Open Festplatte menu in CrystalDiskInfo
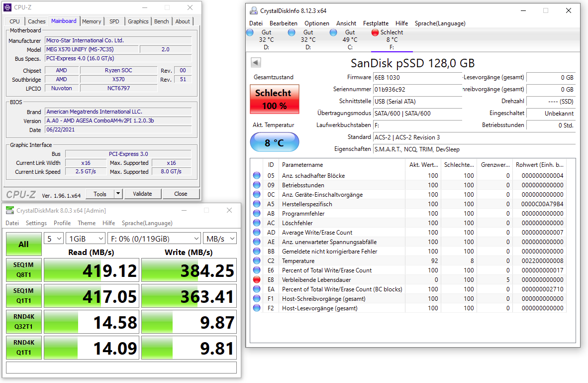This screenshot has height=383, width=588. [376, 23]
